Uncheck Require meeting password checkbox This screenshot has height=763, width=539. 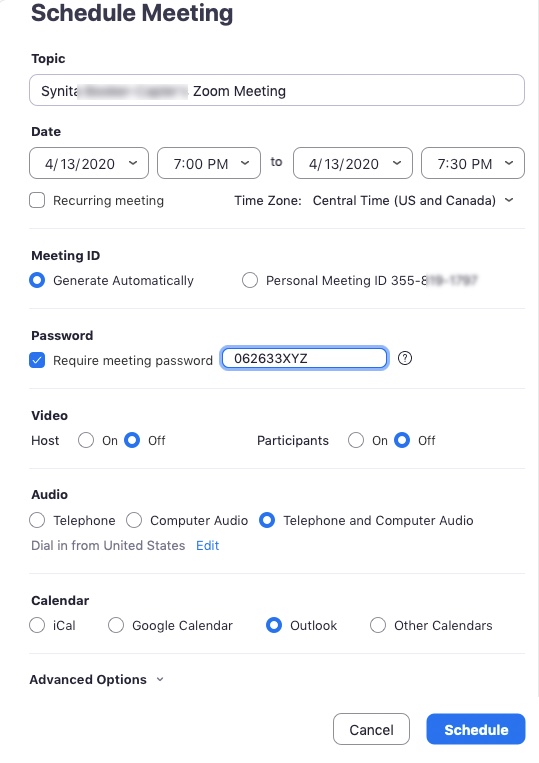point(37,360)
